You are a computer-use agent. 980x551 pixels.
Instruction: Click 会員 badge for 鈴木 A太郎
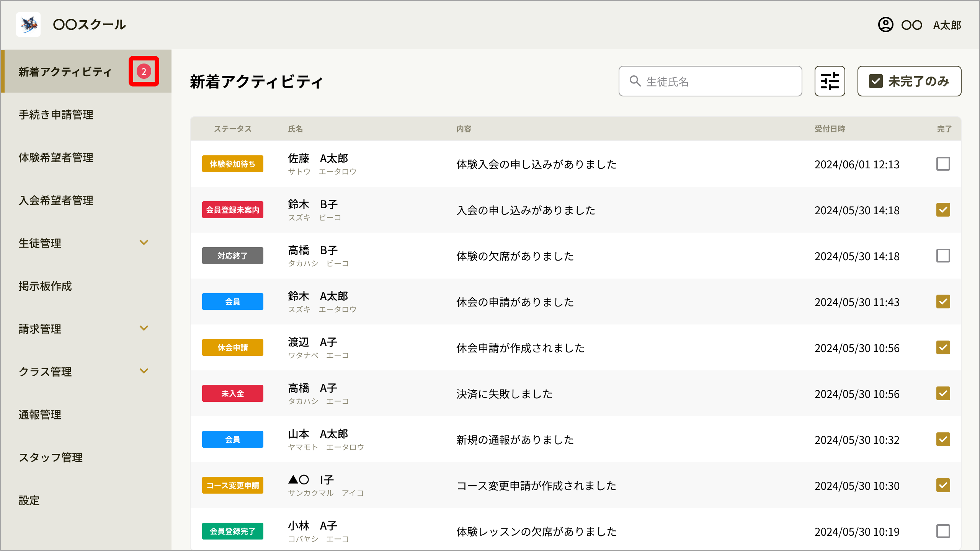pos(233,302)
